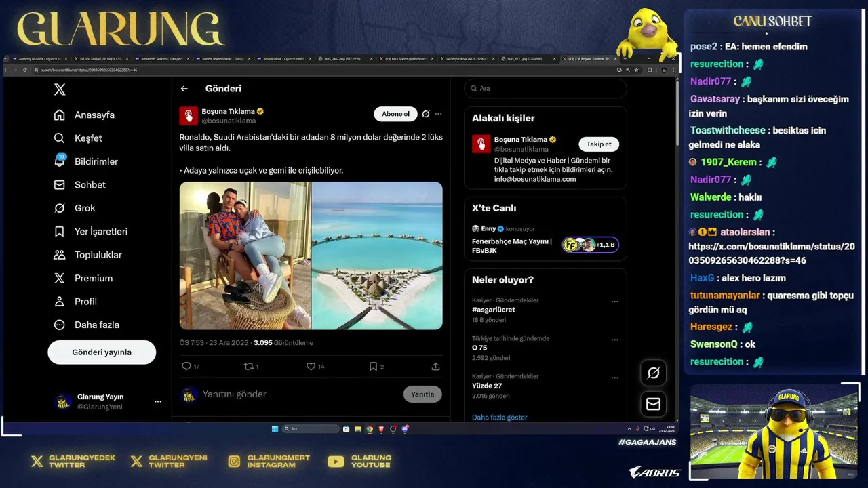Click Daha fazla göster link
The image size is (868, 488).
pyautogui.click(x=500, y=418)
